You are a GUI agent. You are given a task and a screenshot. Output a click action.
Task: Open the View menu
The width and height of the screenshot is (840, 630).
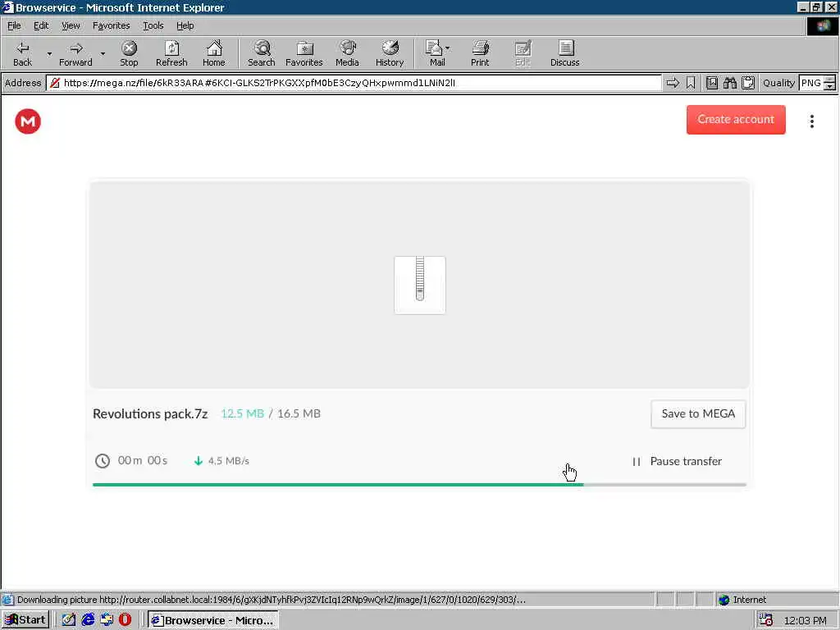point(71,25)
